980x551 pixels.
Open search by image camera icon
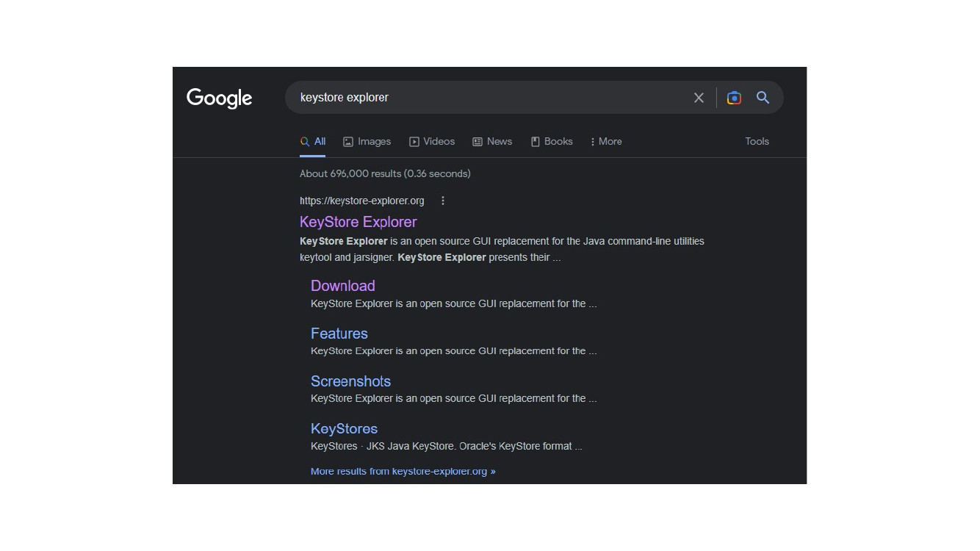point(734,98)
